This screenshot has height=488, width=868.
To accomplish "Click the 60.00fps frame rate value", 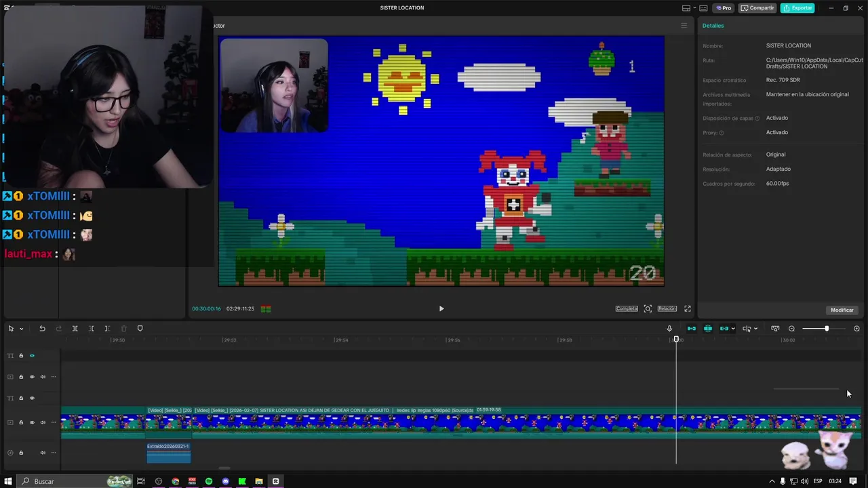I will 777,184.
